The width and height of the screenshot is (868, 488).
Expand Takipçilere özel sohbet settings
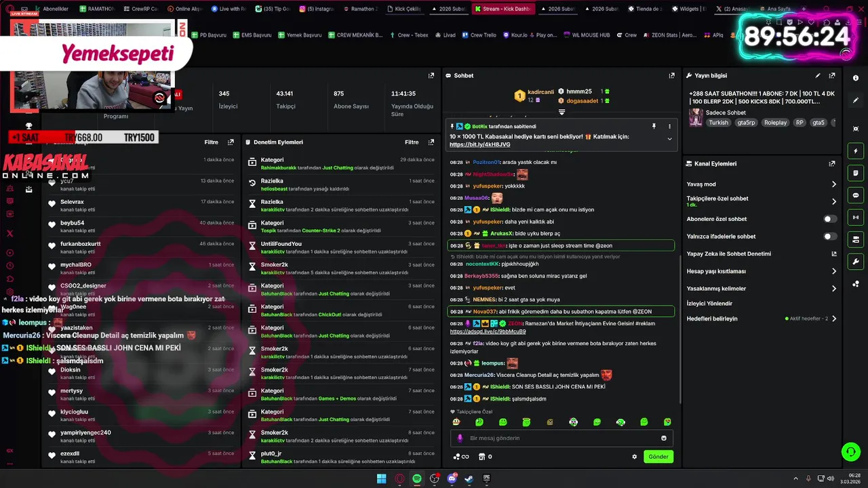pyautogui.click(x=834, y=201)
